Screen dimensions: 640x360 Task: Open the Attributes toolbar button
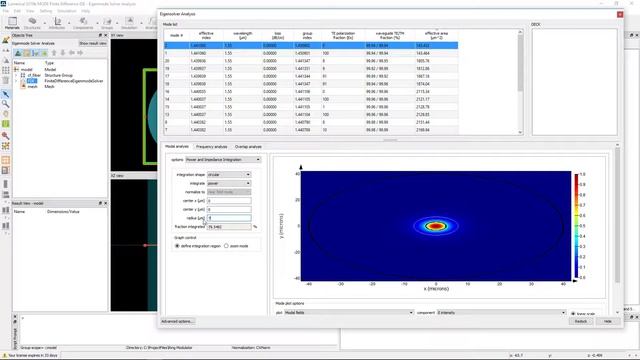[57, 23]
